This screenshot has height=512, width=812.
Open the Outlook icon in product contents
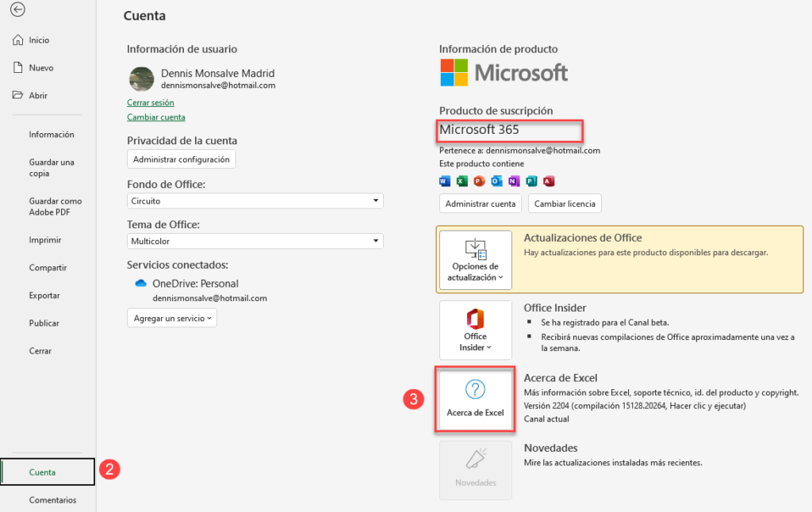click(496, 181)
